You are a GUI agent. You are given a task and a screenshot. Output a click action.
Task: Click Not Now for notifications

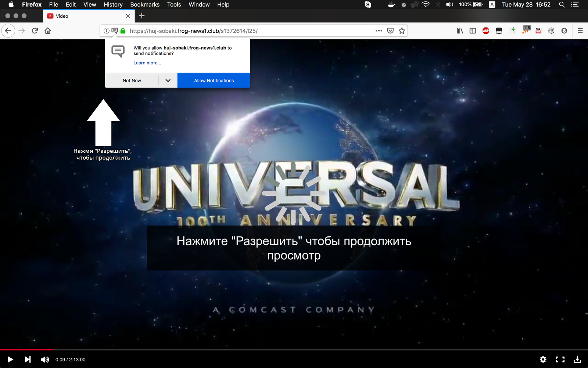pyautogui.click(x=132, y=81)
